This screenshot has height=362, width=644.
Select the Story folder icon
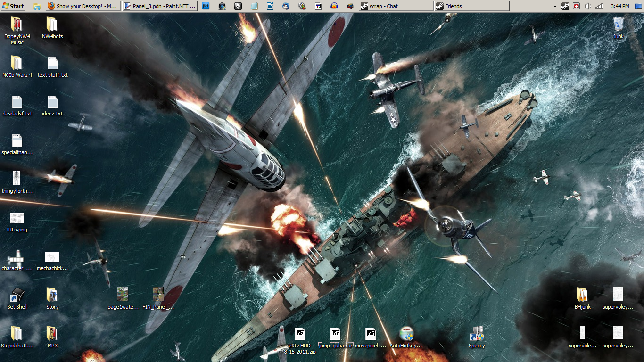[52, 296]
